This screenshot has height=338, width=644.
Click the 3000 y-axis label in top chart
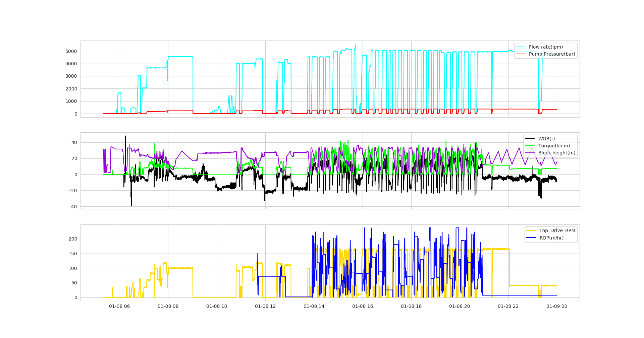click(x=71, y=76)
